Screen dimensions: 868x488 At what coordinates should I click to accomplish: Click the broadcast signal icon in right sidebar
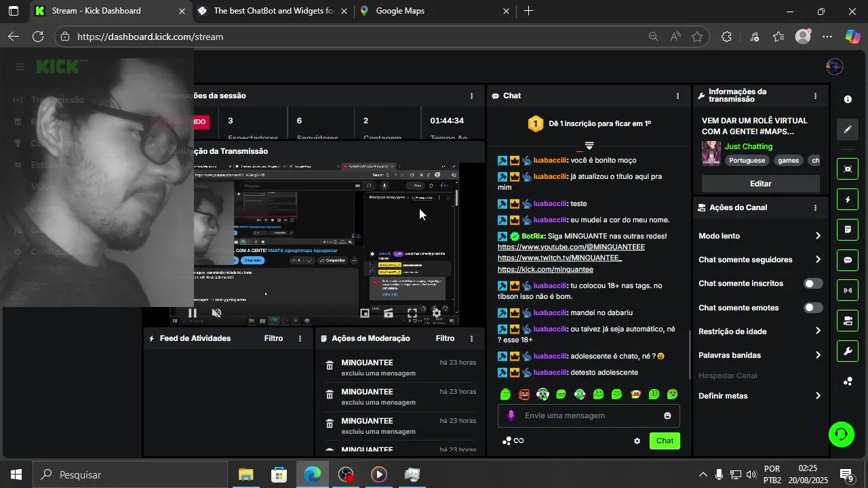click(848, 291)
